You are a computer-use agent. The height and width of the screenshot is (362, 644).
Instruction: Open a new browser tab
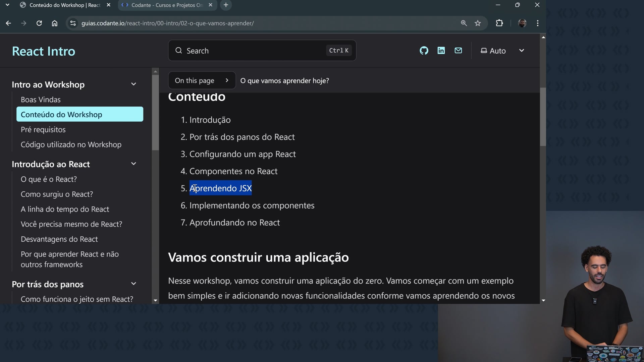coord(226,5)
